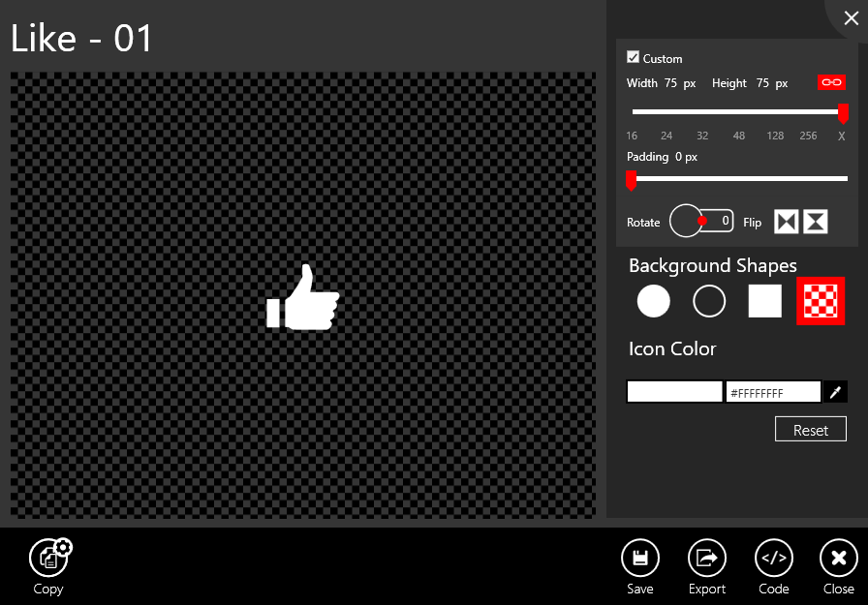868x605 pixels.
Task: Show the icon Code
Action: [x=773, y=559]
